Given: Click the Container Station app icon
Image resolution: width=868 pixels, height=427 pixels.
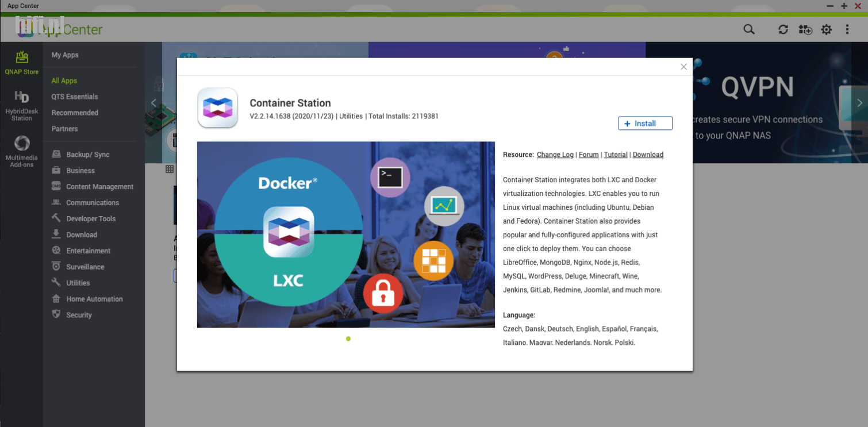Looking at the screenshot, I should [218, 107].
